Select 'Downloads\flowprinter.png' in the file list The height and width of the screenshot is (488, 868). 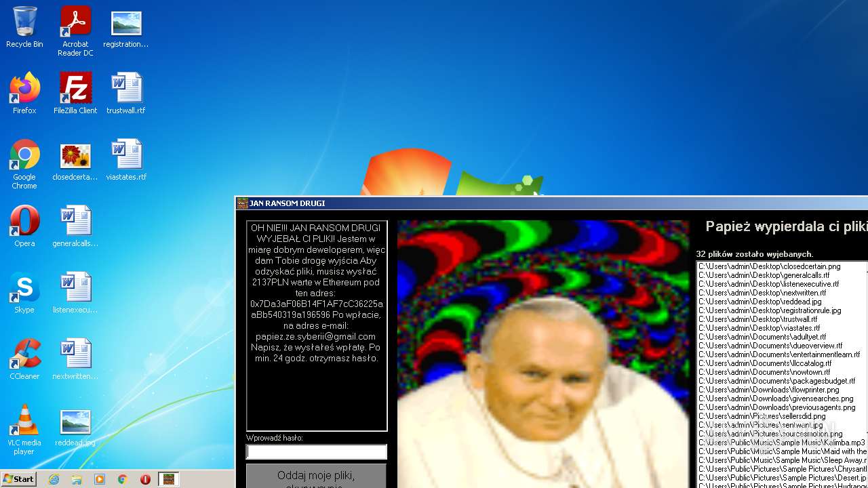[x=769, y=390]
